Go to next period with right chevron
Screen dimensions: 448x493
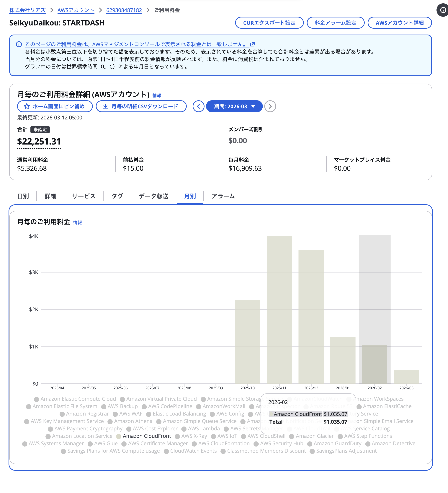pyautogui.click(x=270, y=106)
